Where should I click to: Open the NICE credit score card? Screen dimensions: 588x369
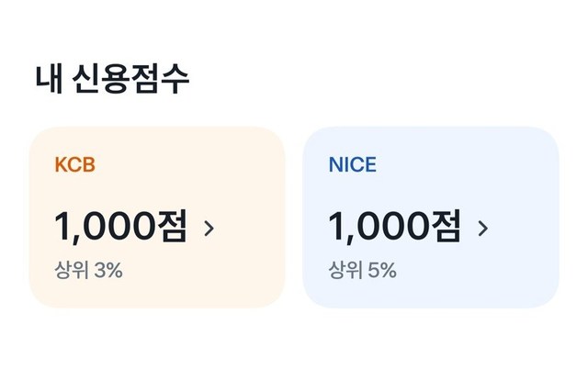click(x=430, y=217)
